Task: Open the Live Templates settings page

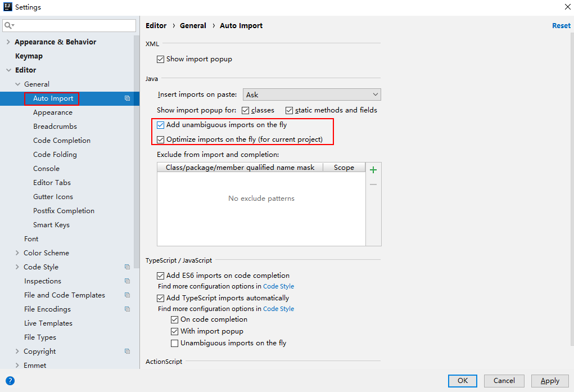Action: [48, 323]
